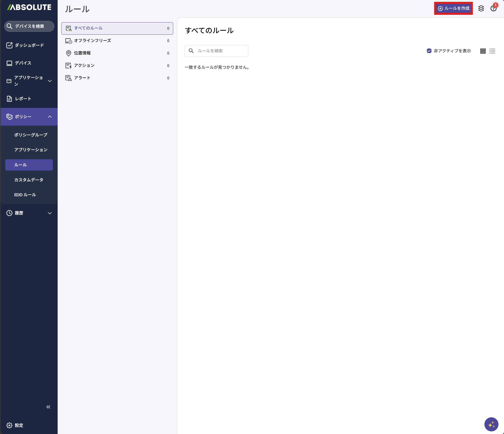Click the すべてのルール heading
This screenshot has width=504, height=434.
click(x=209, y=30)
